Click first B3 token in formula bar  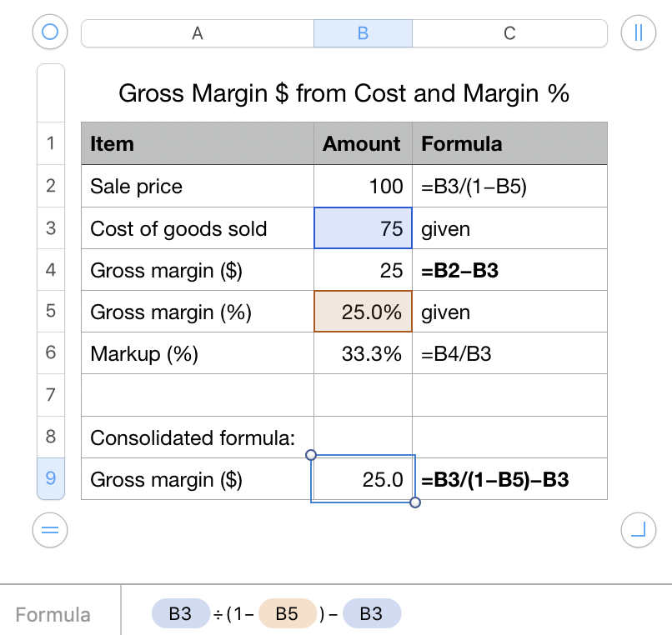180,614
